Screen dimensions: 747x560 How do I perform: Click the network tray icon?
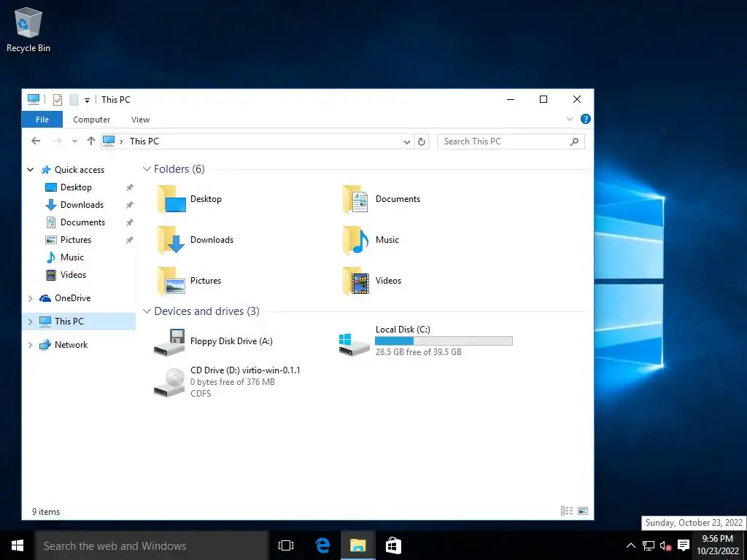click(x=649, y=545)
